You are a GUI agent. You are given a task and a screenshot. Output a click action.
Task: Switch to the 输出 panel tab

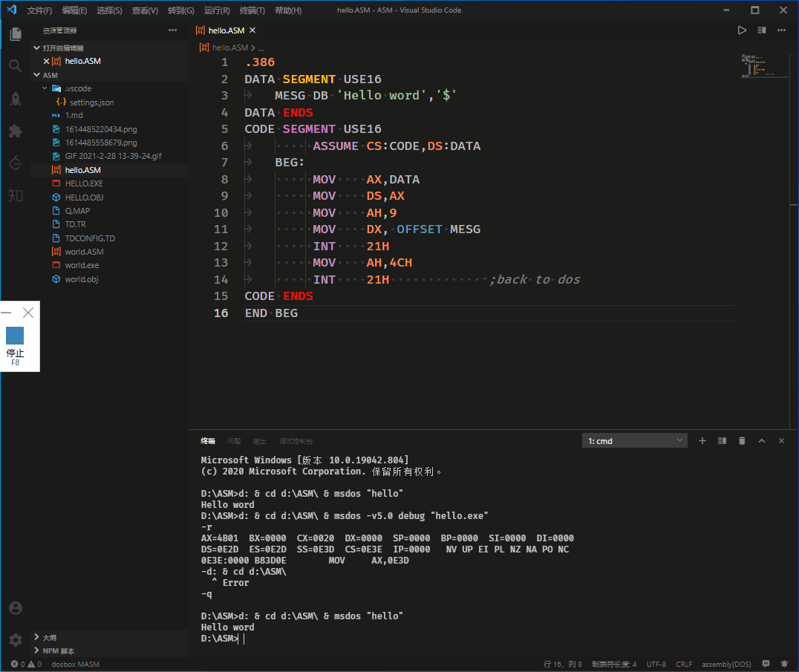click(259, 440)
